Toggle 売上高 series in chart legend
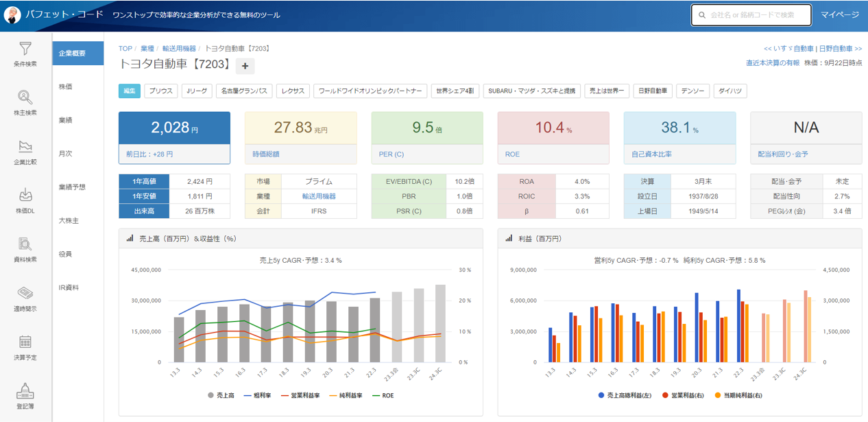The image size is (868, 422). pos(222,396)
